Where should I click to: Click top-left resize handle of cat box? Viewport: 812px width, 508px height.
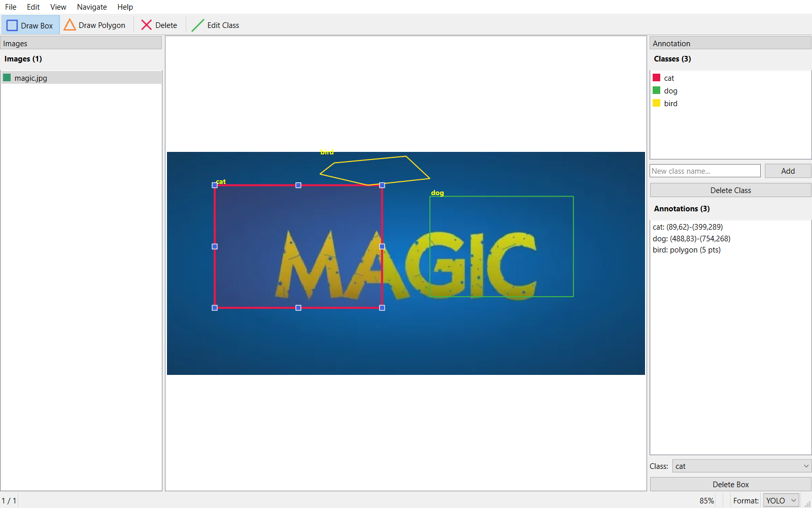point(215,185)
